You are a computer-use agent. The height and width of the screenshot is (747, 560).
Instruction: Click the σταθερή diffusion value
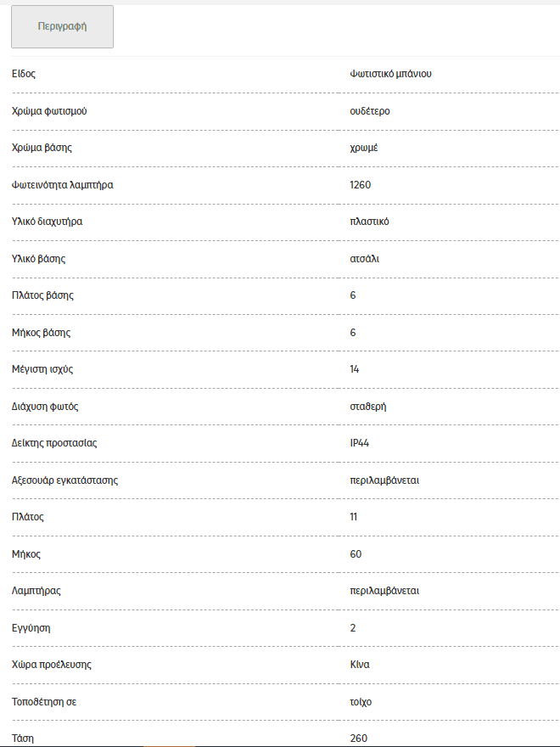coord(368,407)
